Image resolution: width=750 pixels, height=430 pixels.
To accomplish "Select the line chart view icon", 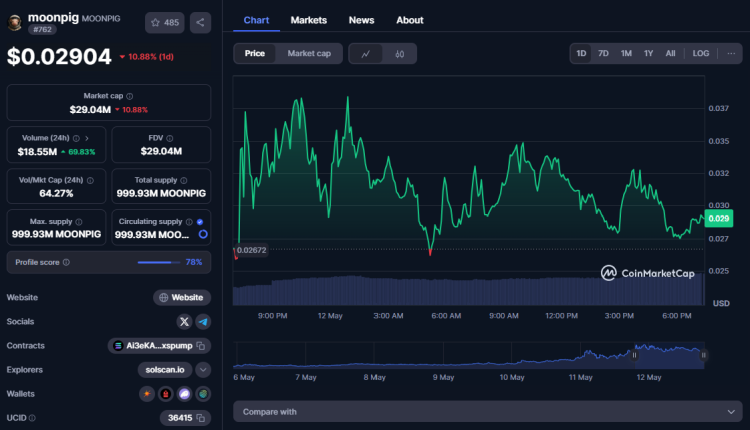I will click(x=366, y=53).
